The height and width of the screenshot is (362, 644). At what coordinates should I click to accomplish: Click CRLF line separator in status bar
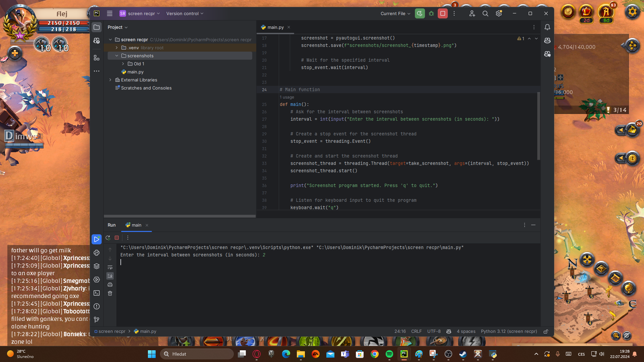click(416, 331)
